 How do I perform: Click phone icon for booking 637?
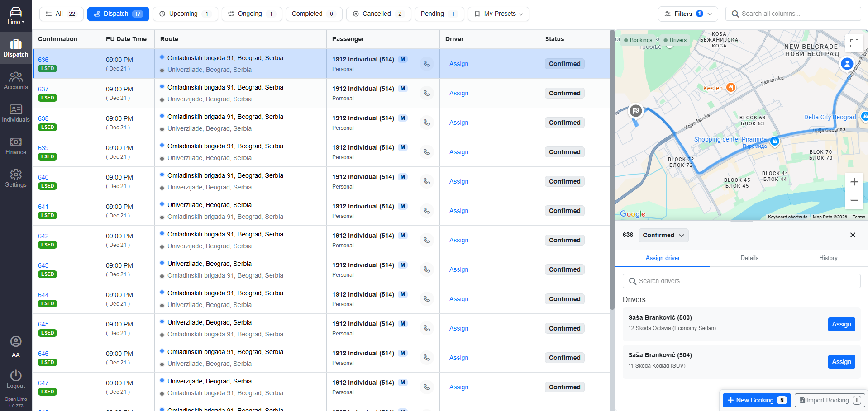point(426,93)
